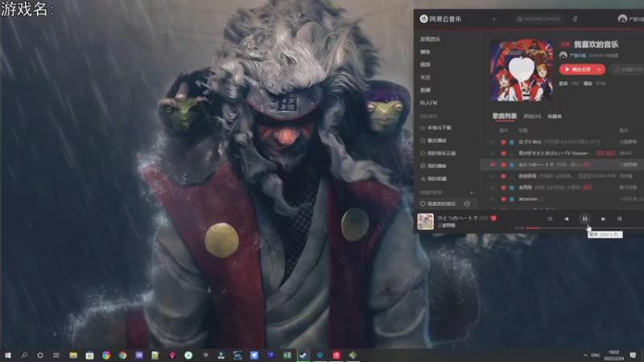This screenshot has height=362, width=644.
Task: Open 私人FM in the sidebar
Action: click(x=428, y=103)
